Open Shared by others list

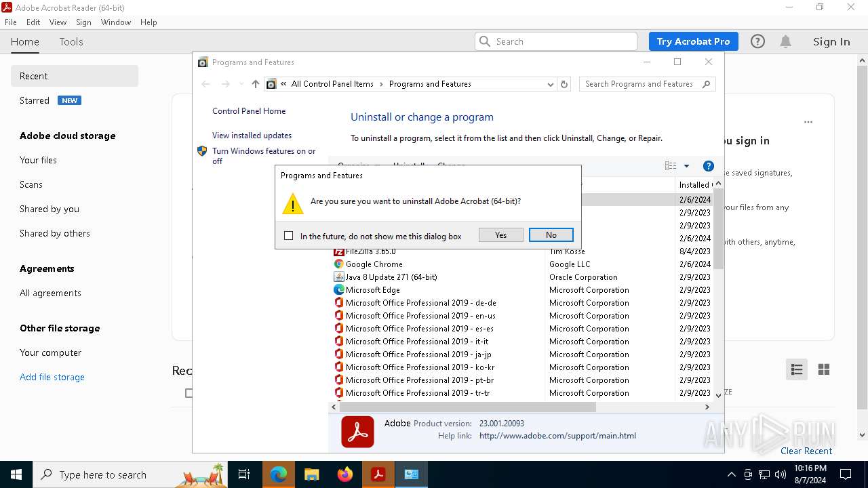[55, 233]
